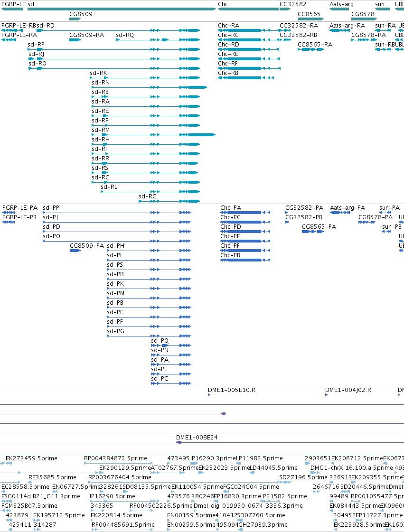Select transcript Chc-RB
The height and width of the screenshot is (532, 404).
(246, 78)
